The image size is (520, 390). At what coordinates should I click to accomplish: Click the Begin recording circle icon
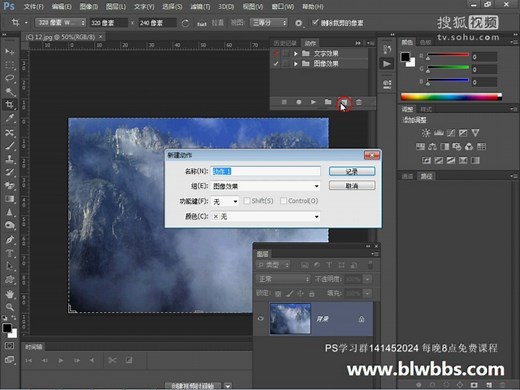[299, 102]
